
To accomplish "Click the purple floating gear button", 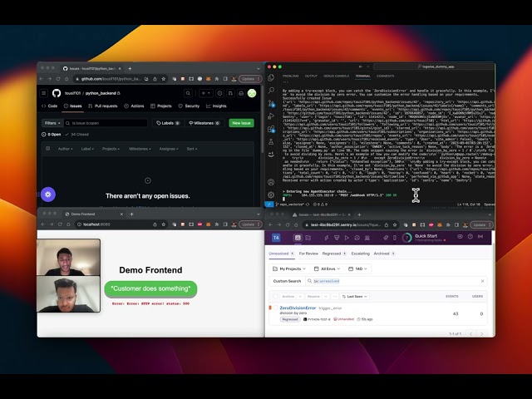I will pyautogui.click(x=48, y=195).
